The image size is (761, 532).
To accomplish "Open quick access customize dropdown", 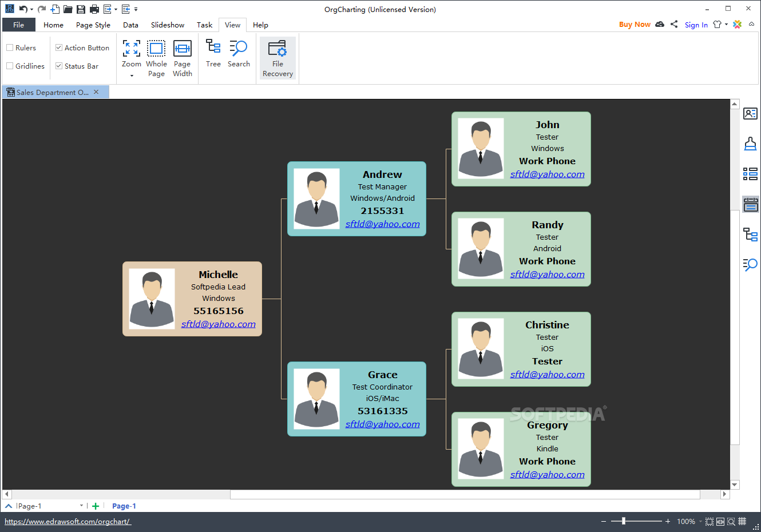I will [136, 9].
